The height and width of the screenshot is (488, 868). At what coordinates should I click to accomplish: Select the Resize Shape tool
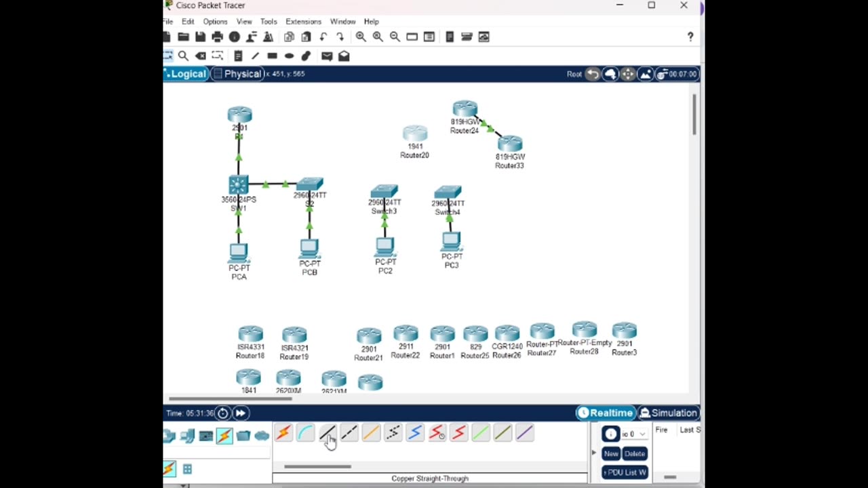tap(217, 56)
